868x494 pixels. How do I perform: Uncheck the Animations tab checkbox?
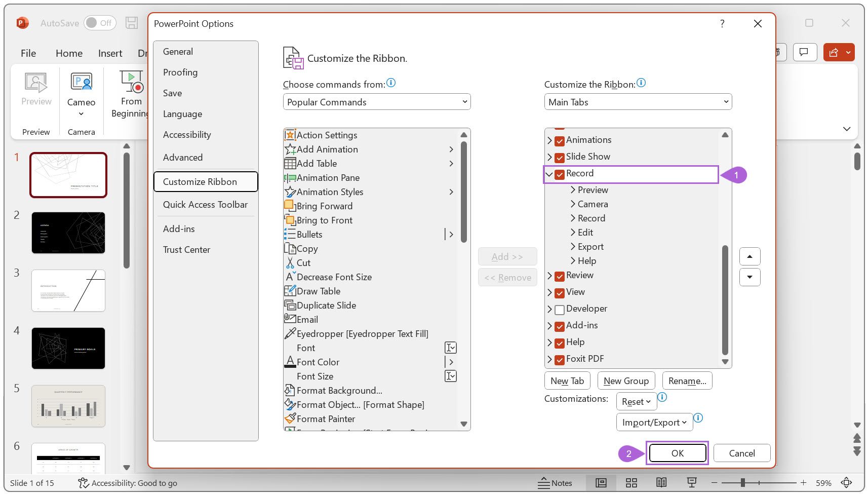(560, 140)
